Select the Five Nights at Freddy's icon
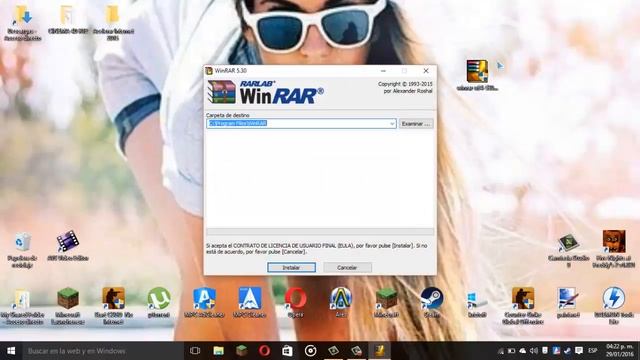This screenshot has height=360, width=640. pos(614,249)
